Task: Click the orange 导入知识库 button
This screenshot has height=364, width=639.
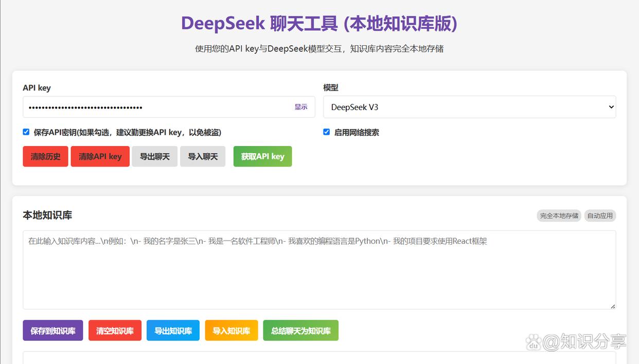Action: coord(232,331)
